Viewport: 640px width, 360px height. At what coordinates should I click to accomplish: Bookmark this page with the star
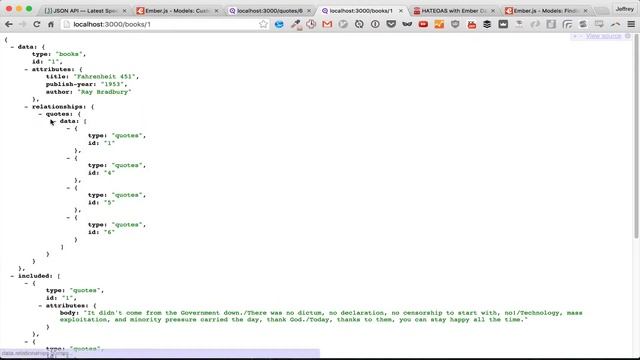tap(263, 24)
